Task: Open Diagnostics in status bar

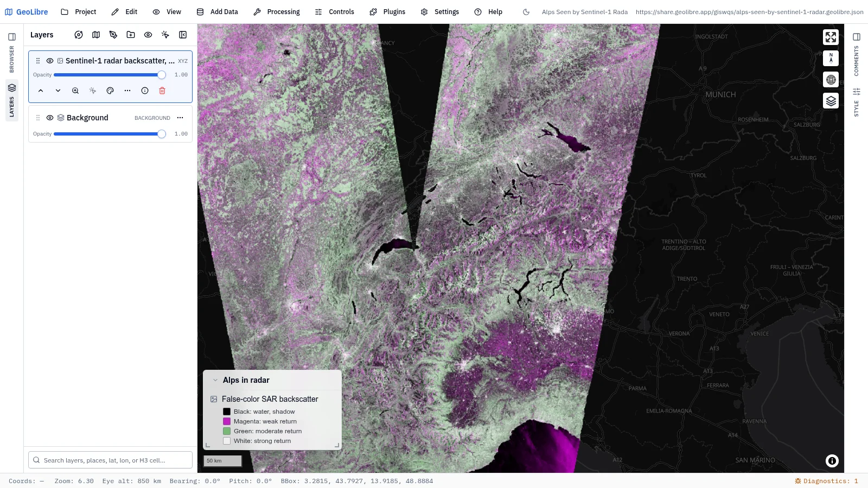Action: (x=826, y=481)
